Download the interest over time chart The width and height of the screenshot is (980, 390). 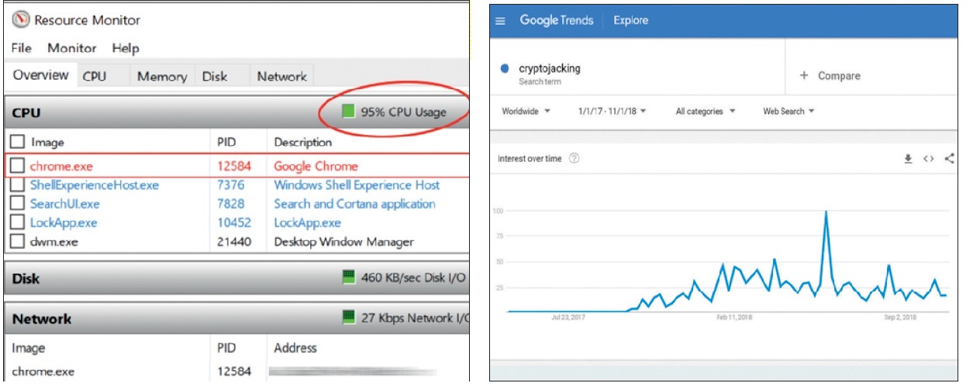pos(908,159)
